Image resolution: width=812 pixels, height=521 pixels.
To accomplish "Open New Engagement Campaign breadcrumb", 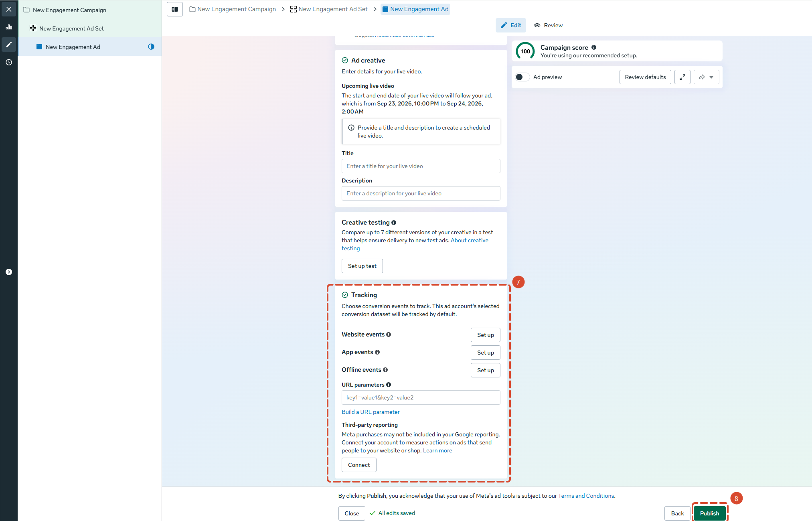I will coord(233,9).
